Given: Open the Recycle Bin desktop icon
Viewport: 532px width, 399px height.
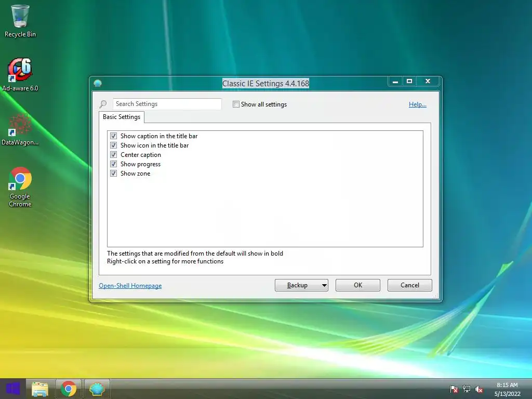Looking at the screenshot, I should coord(20,21).
